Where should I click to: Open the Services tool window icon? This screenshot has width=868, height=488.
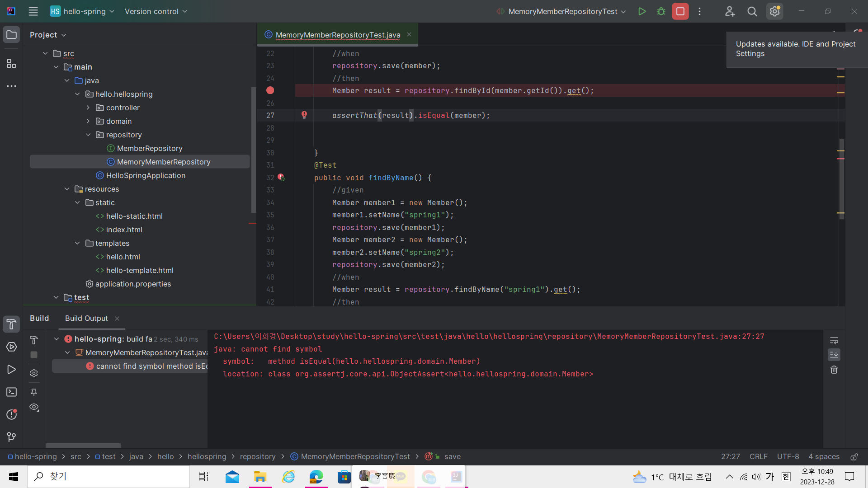pyautogui.click(x=11, y=347)
